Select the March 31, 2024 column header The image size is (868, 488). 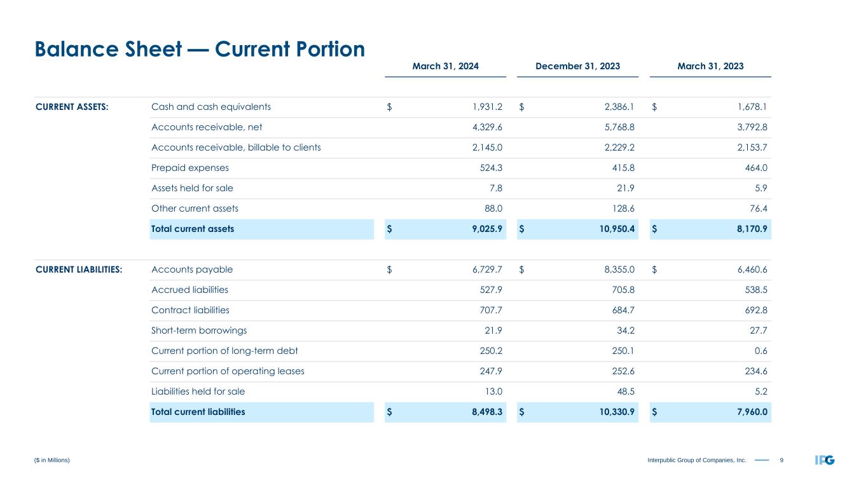coord(445,66)
